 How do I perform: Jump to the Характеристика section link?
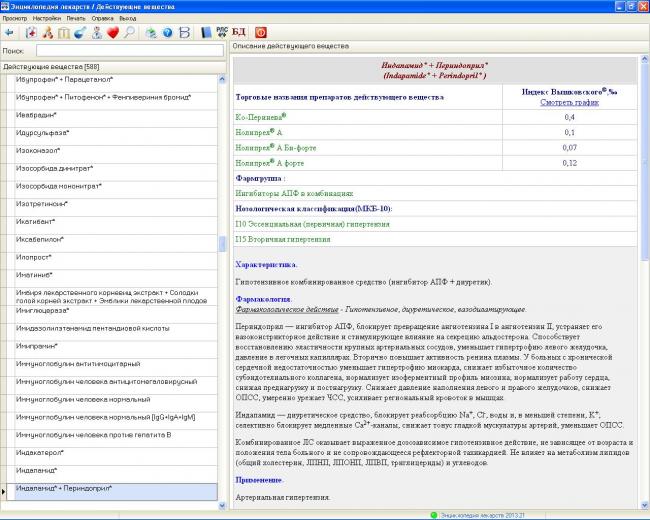(266, 265)
